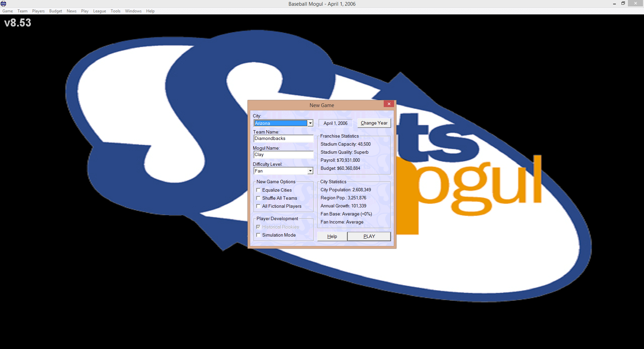Click the City Population: 2,608,349 text
Screen dimensions: 644x349
tap(345, 190)
